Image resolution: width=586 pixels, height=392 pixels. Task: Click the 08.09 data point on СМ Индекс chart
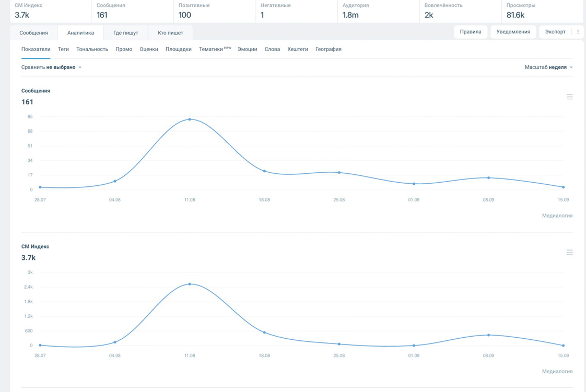(x=488, y=335)
